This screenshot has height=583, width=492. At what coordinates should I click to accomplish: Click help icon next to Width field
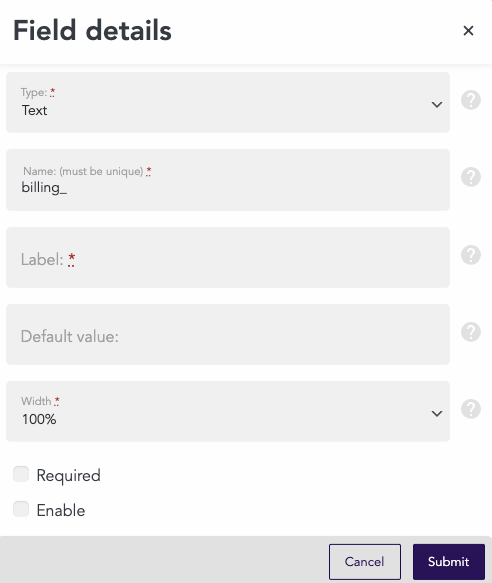click(471, 409)
